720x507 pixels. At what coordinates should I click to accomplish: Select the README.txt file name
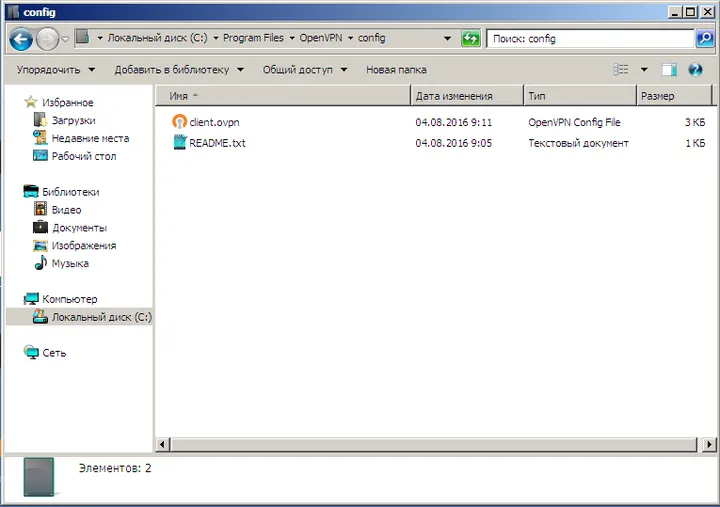click(x=217, y=143)
